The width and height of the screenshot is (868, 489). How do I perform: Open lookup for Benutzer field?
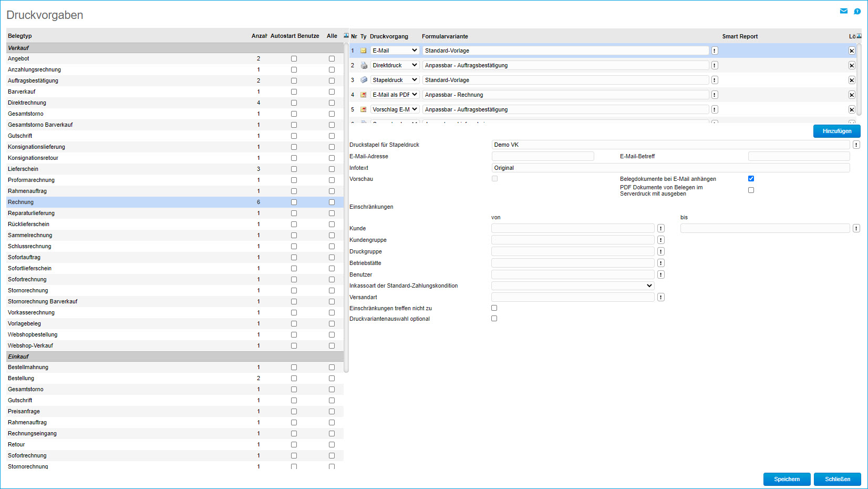point(661,274)
